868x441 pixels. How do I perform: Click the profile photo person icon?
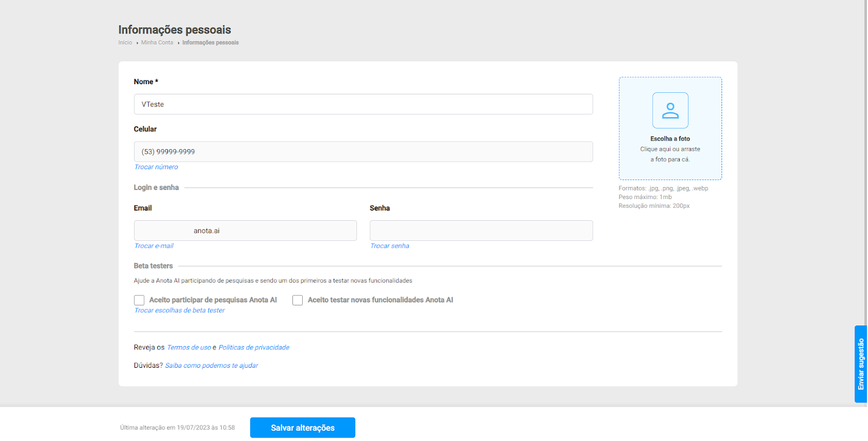(x=670, y=111)
